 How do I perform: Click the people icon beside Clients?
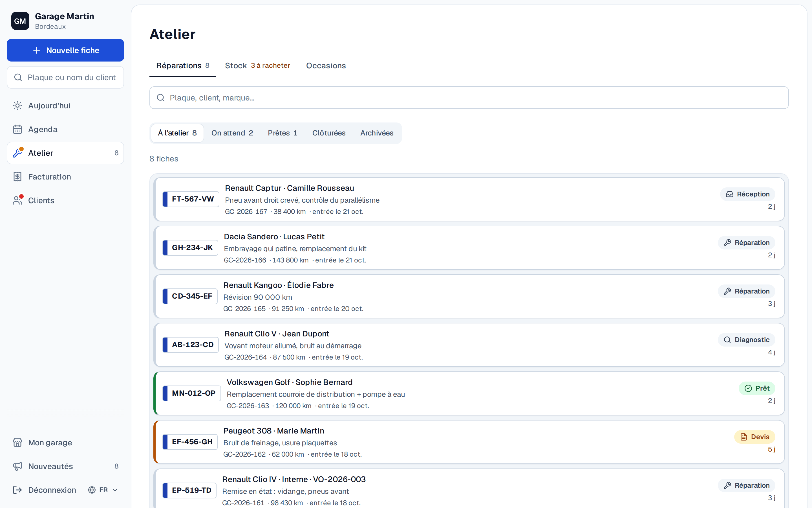point(17,200)
